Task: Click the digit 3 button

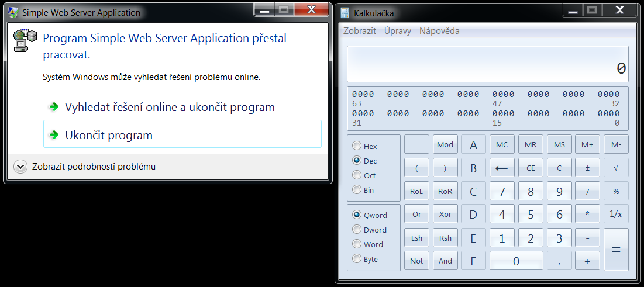Action: pyautogui.click(x=559, y=238)
